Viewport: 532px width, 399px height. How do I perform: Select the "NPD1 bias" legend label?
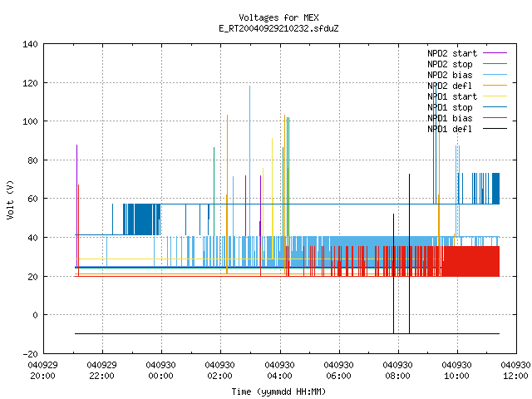tap(450, 118)
